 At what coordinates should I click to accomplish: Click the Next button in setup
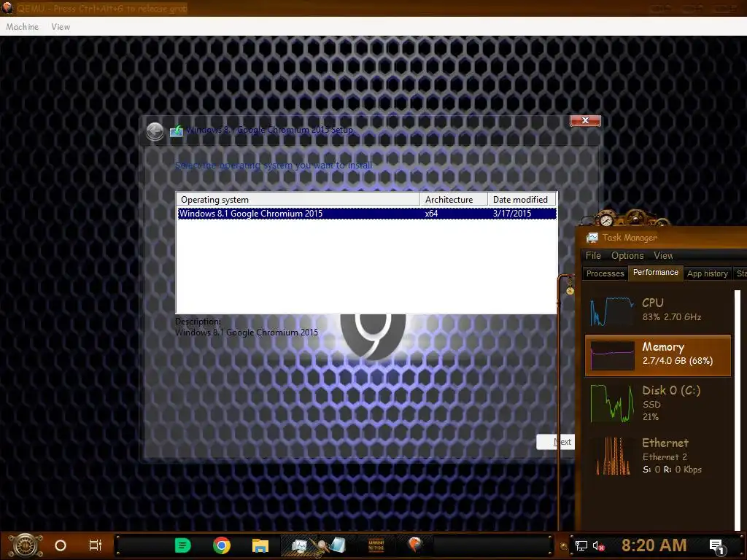tap(555, 442)
